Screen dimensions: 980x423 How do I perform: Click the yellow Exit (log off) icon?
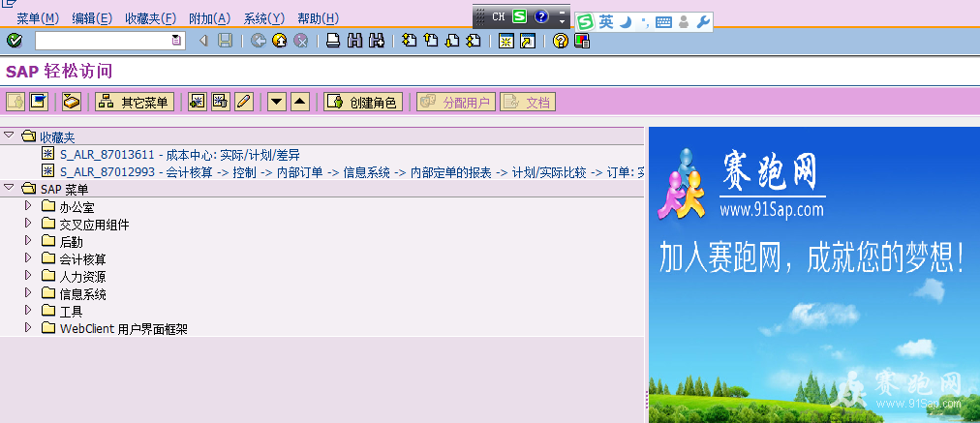point(279,42)
